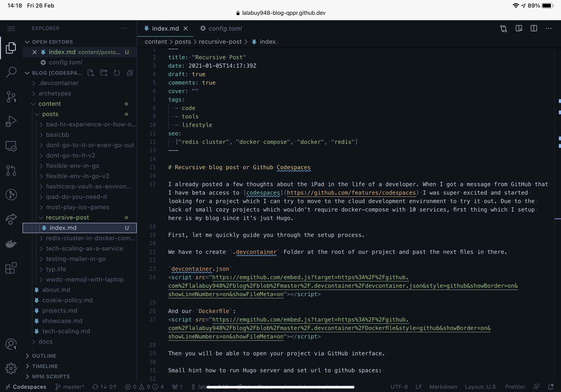This screenshot has height=392, width=561.
Task: Click the Codespaces remote indicator button
Action: pos(26,387)
